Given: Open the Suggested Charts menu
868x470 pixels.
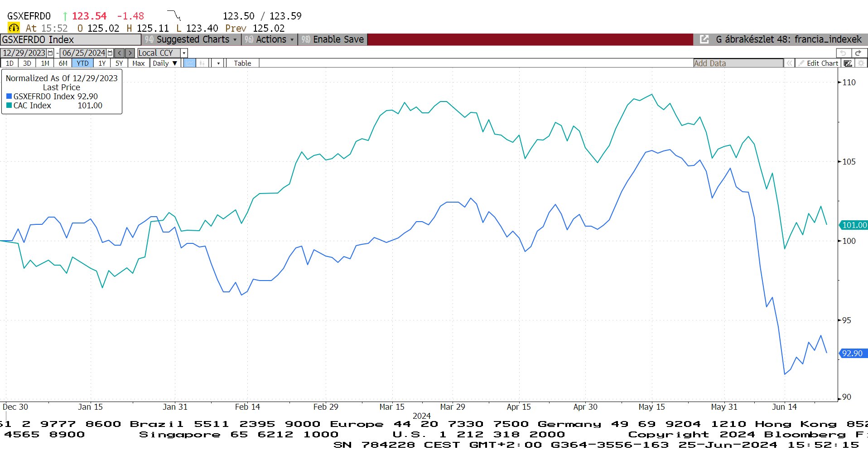Looking at the screenshot, I should (192, 39).
